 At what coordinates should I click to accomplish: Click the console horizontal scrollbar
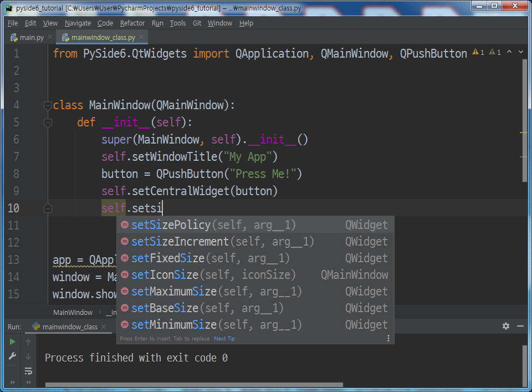[x=194, y=385]
